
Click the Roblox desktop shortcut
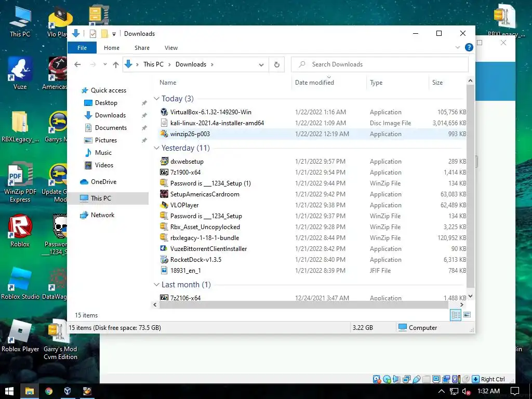20,231
